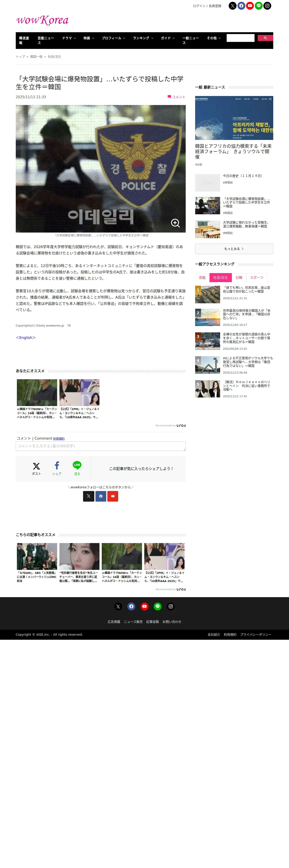Open the 「&TEAM」、SBS「人気歌謡」 recommendation
This screenshot has height=868, width=289.
[37, 563]
